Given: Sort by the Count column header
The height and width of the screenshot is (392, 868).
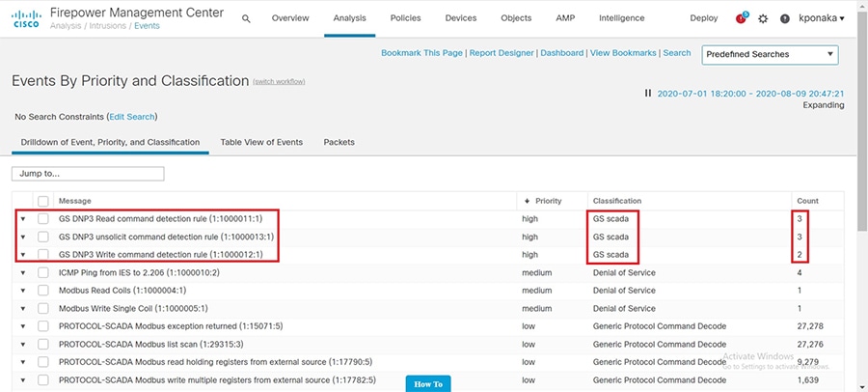Looking at the screenshot, I should click(x=807, y=201).
